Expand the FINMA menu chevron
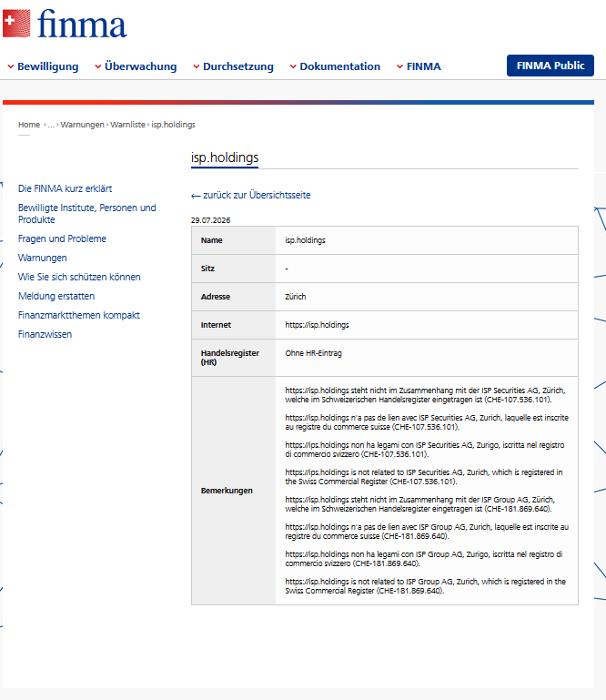The image size is (606, 700). click(399, 66)
